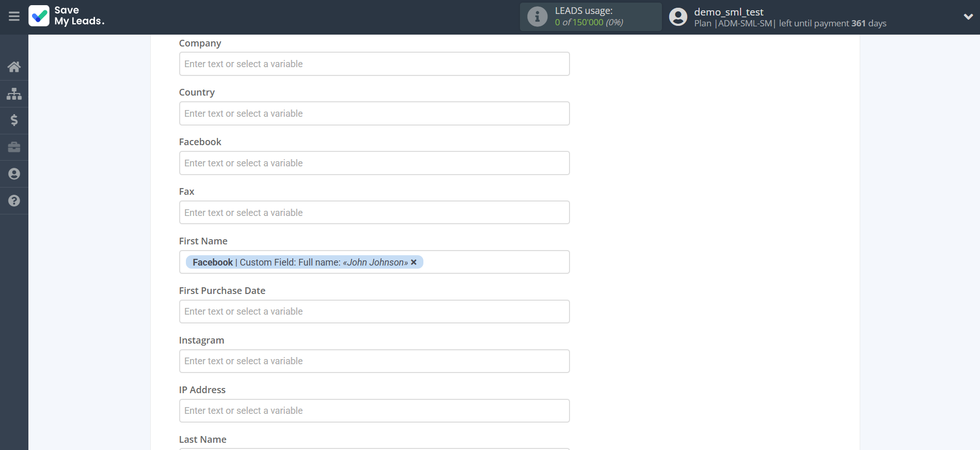Viewport: 980px width, 450px height.
Task: Go to Home in sidebar
Action: (14, 67)
